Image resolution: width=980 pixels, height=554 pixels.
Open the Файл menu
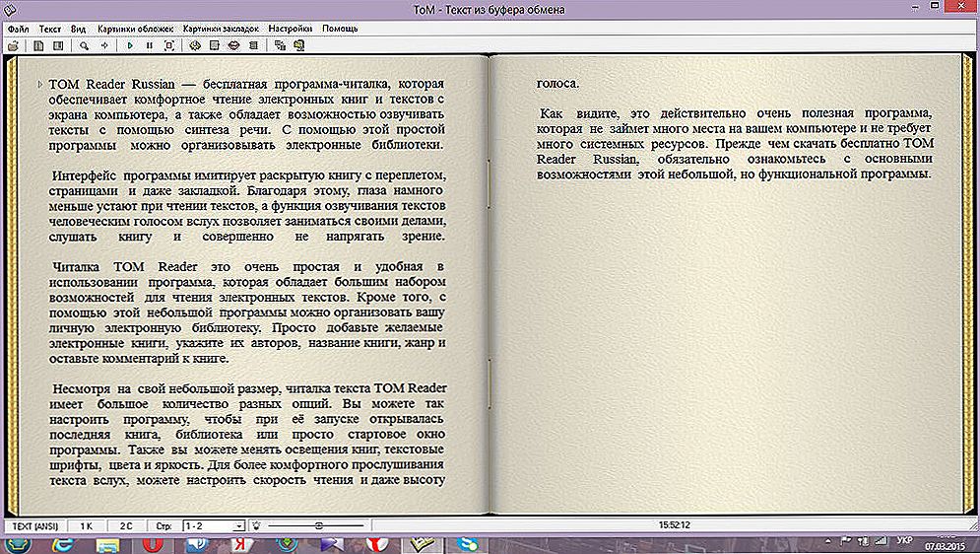[18, 29]
